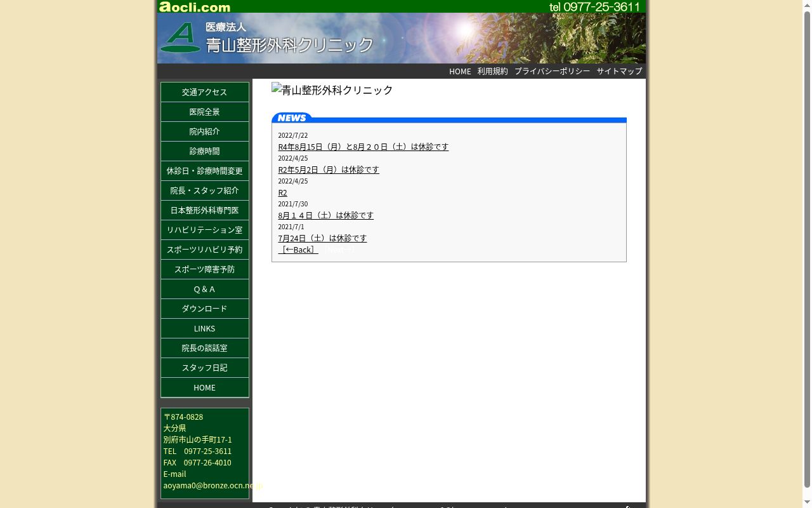Click the 2022/7/22 news date
The width and height of the screenshot is (812, 508).
pos(292,135)
